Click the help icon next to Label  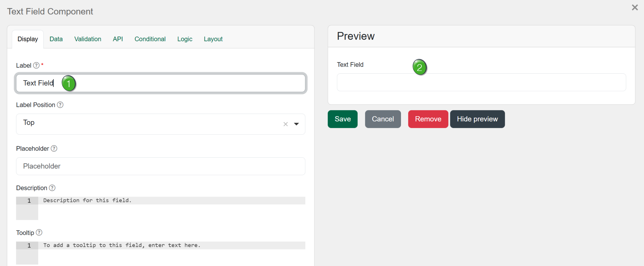[x=36, y=65]
